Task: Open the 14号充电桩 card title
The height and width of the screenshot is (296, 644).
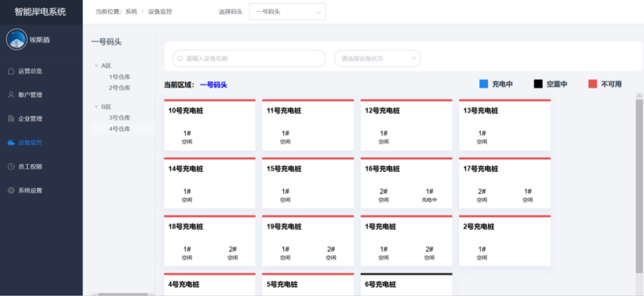Action: pyautogui.click(x=186, y=169)
